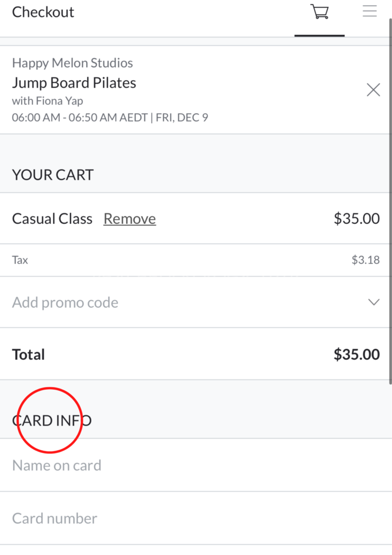Click the Remove link for Casual Class
The image size is (392, 555).
(129, 219)
